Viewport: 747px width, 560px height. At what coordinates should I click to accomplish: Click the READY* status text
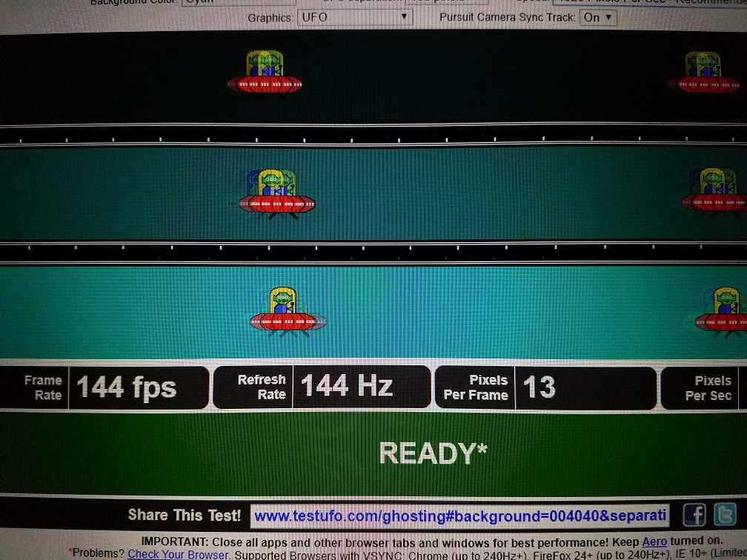click(433, 453)
